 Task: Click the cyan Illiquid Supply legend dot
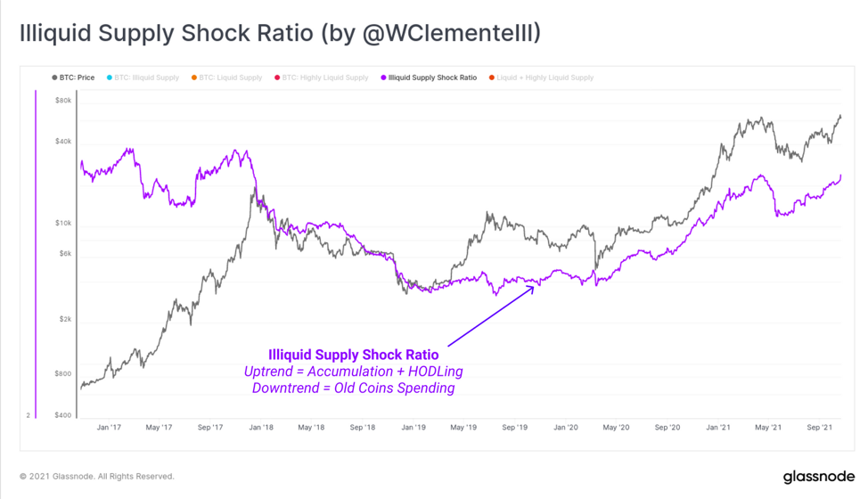pyautogui.click(x=109, y=78)
